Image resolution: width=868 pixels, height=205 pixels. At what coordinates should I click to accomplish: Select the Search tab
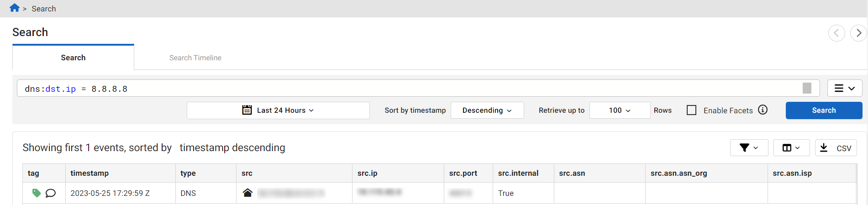coord(73,58)
